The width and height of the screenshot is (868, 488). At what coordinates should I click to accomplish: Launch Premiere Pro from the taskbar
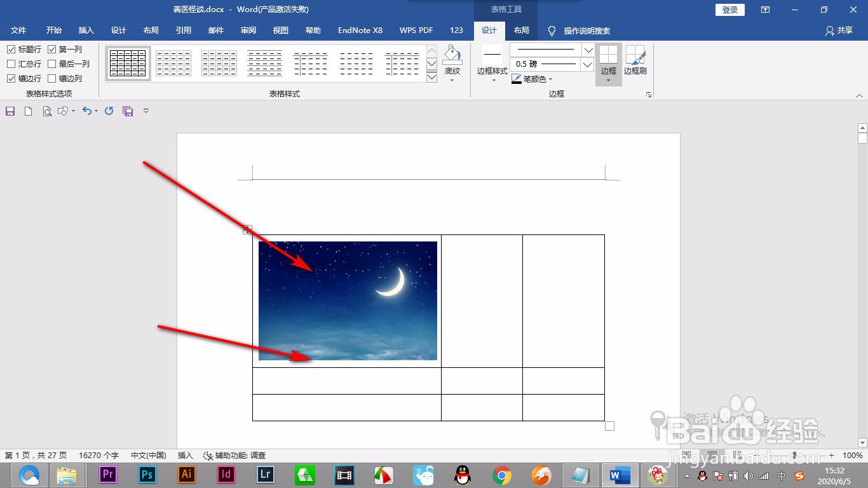(x=107, y=474)
